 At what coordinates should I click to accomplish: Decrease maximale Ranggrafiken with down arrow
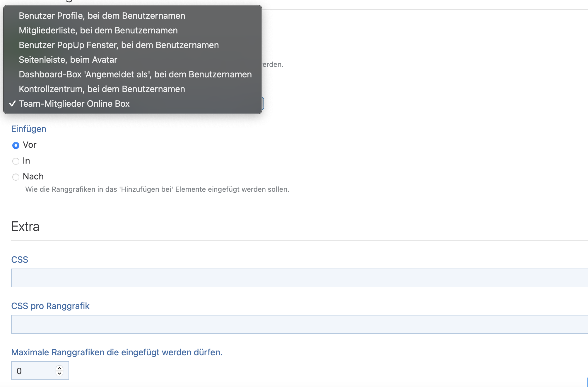(59, 374)
